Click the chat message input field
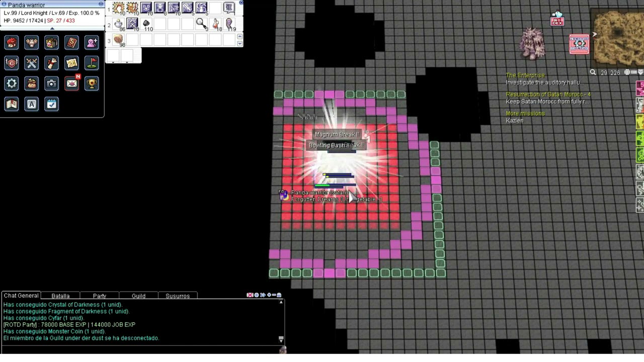Image resolution: width=644 pixels, height=362 pixels. coord(140,349)
